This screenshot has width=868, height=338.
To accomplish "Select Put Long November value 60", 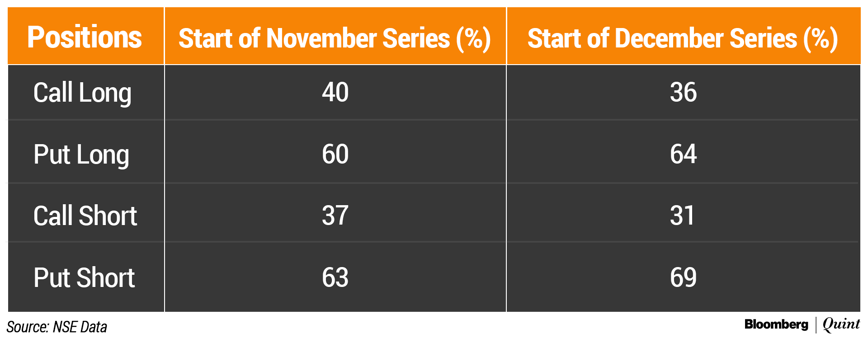I will [335, 154].
